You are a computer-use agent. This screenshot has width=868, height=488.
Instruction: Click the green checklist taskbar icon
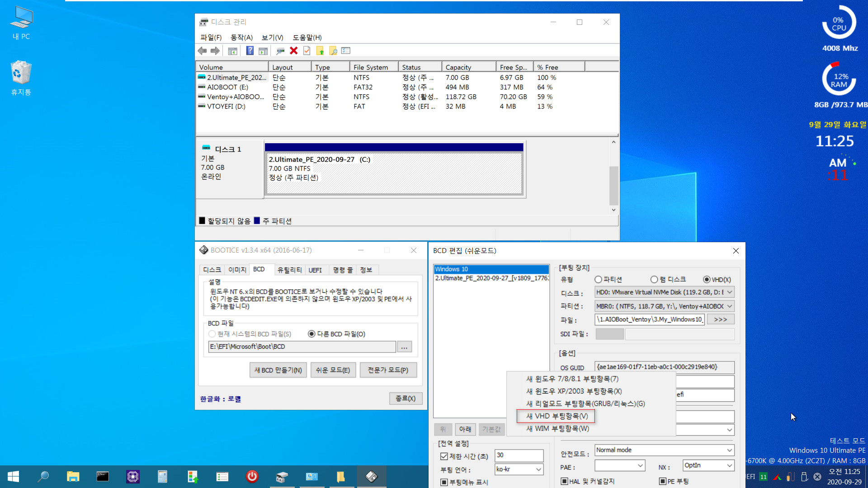(x=222, y=477)
